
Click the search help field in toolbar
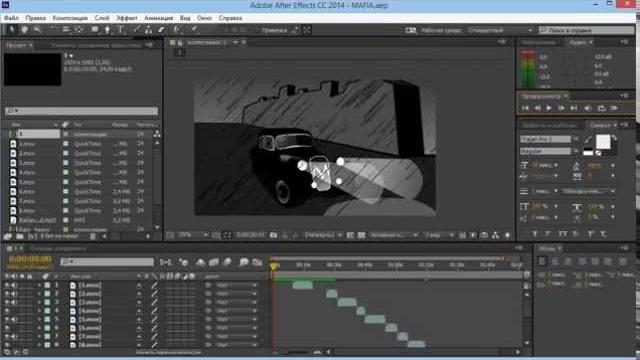pos(586,30)
